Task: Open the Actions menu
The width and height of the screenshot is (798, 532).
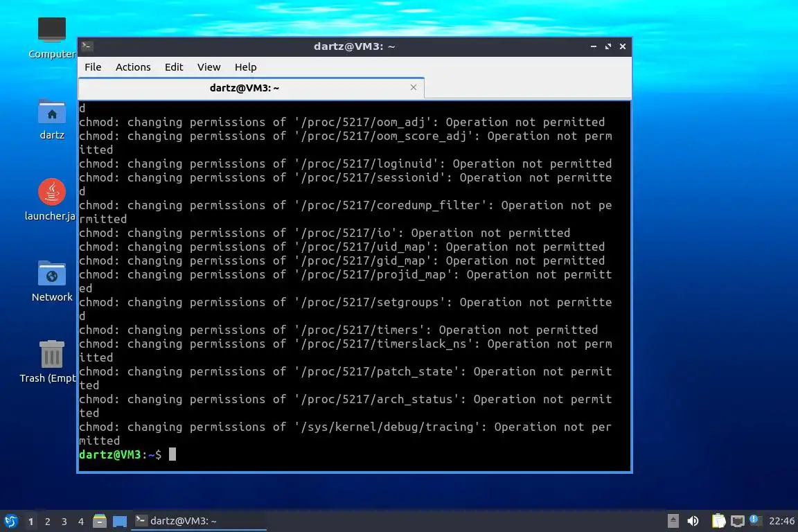Action: pyautogui.click(x=133, y=67)
